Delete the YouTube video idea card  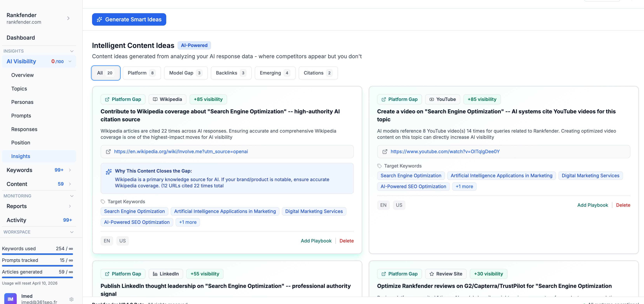pyautogui.click(x=623, y=205)
